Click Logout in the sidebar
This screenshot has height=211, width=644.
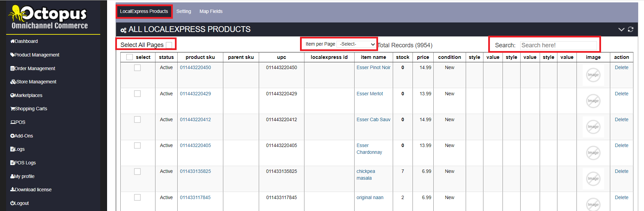point(19,203)
